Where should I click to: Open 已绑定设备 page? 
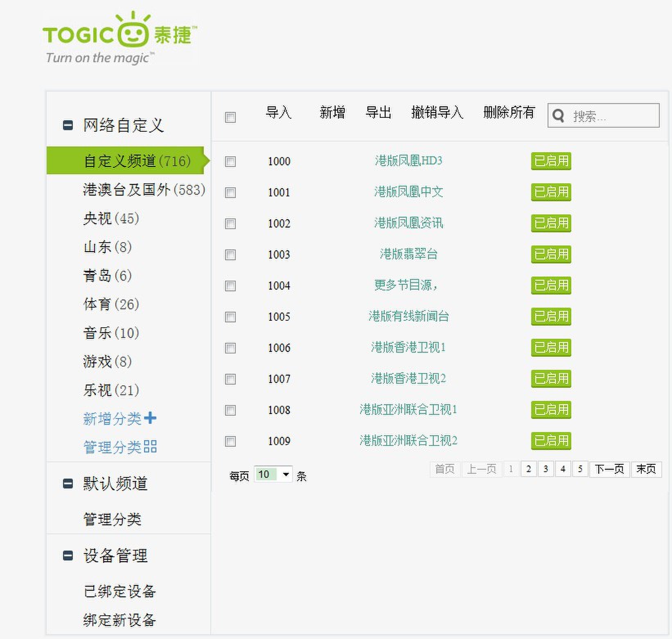[120, 591]
